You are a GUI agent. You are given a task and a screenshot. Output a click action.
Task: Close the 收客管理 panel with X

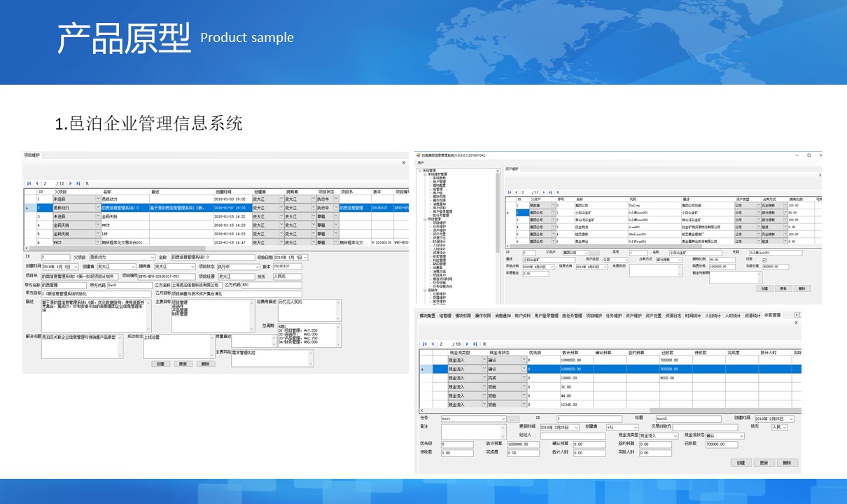796,323
